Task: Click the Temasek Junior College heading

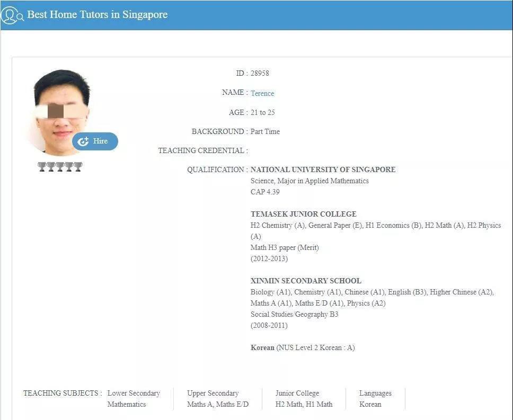Action: point(303,214)
